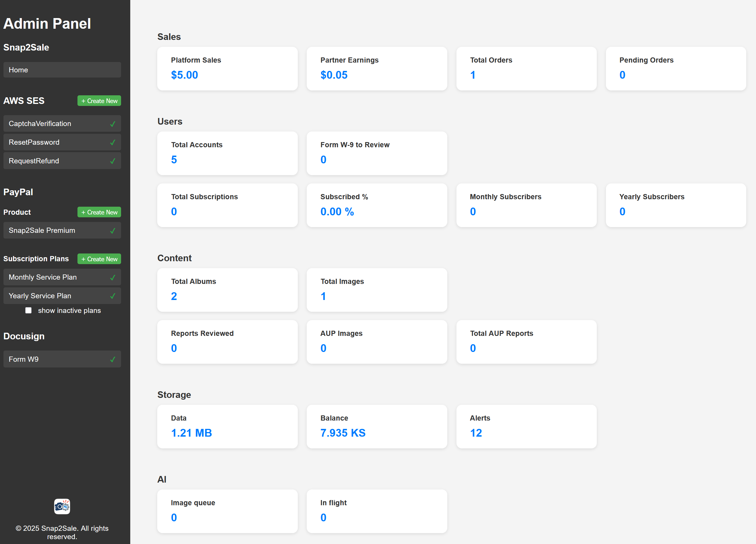This screenshot has width=756, height=544.
Task: Click the Product sidebar label
Action: point(17,212)
